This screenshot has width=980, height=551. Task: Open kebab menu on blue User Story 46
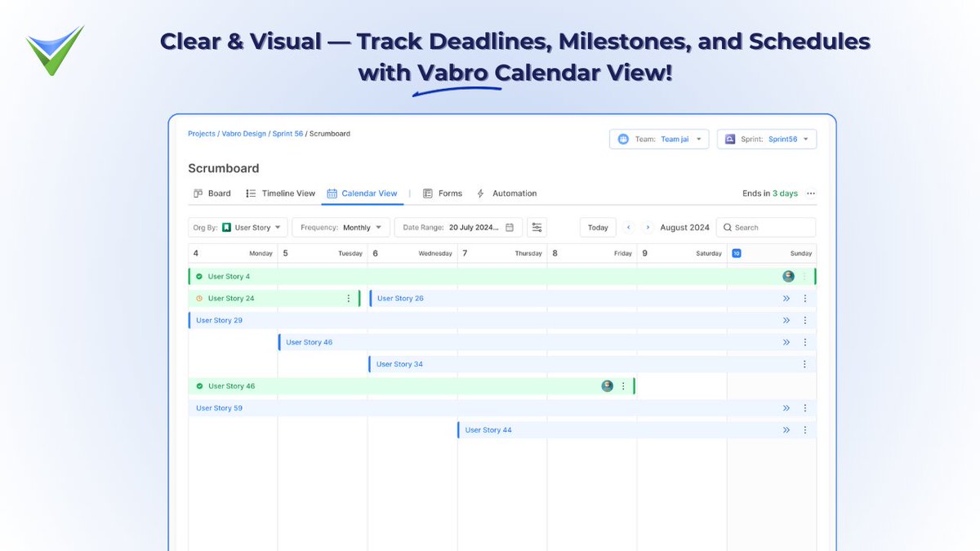tap(804, 343)
